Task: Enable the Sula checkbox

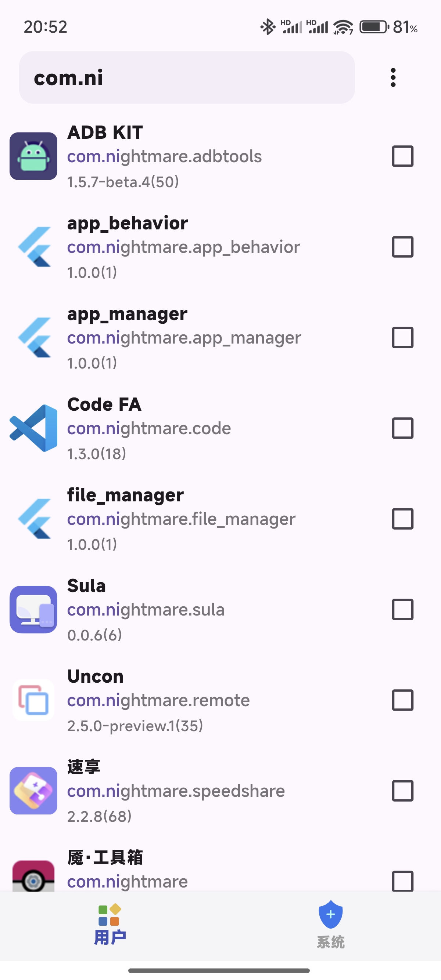Action: (402, 609)
